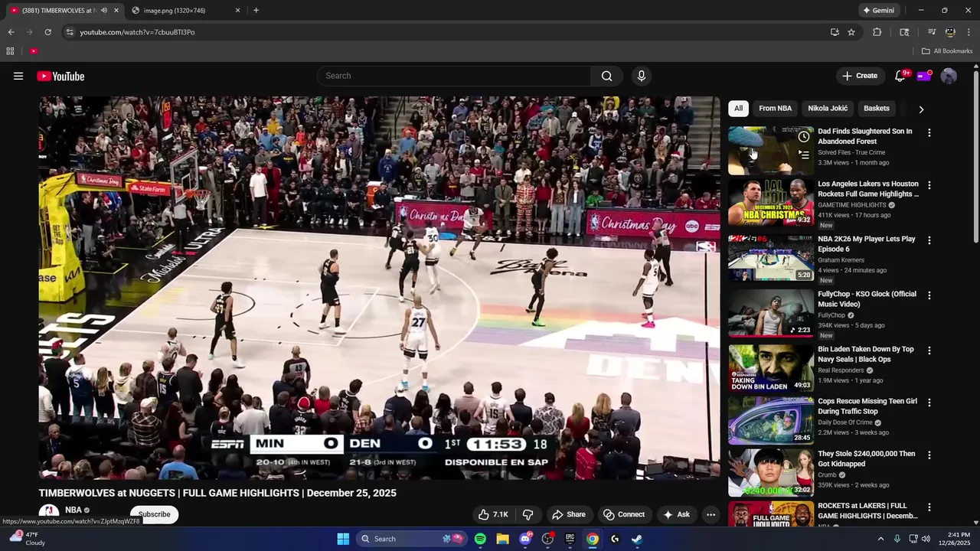Open the NBA channel name link
Screen dimensions: 980x551
coord(73,510)
